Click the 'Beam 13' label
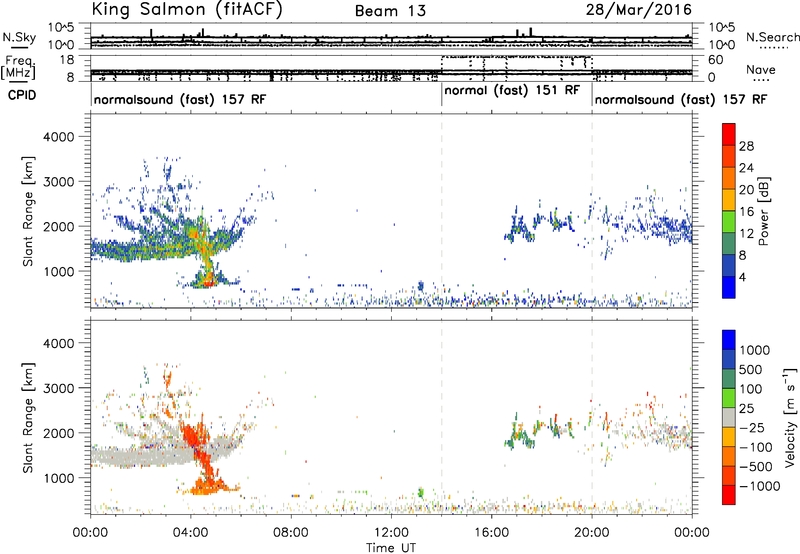The height and width of the screenshot is (554, 800). click(390, 11)
